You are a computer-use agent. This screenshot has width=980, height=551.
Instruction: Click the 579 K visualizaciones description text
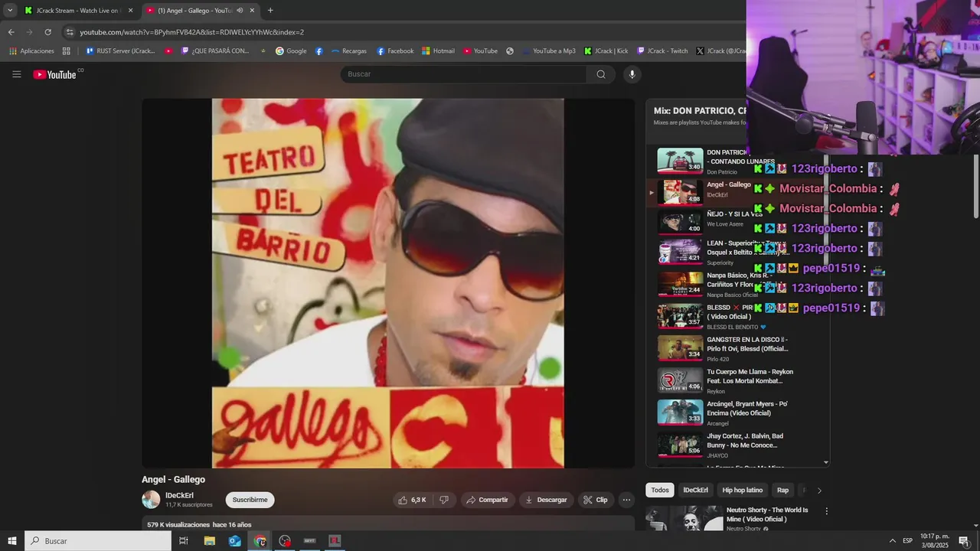click(199, 525)
